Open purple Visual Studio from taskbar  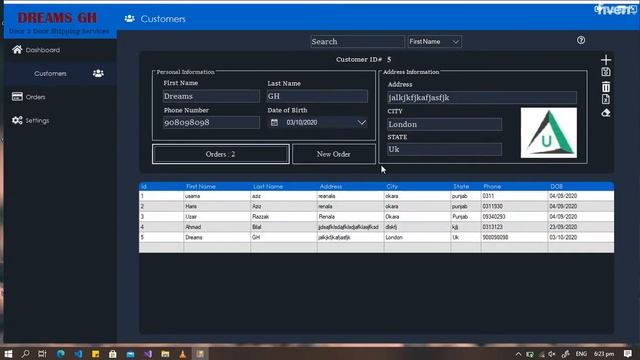click(148, 354)
